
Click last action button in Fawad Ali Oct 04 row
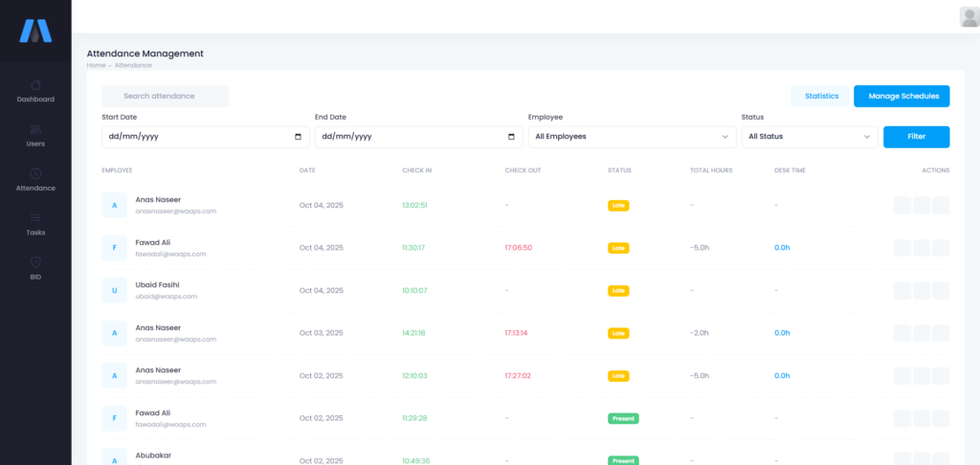click(x=941, y=248)
